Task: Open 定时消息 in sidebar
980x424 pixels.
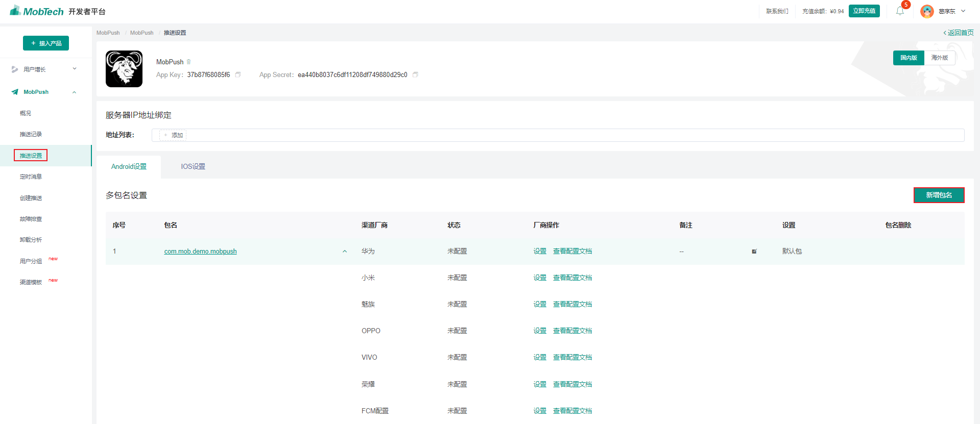Action: tap(31, 177)
